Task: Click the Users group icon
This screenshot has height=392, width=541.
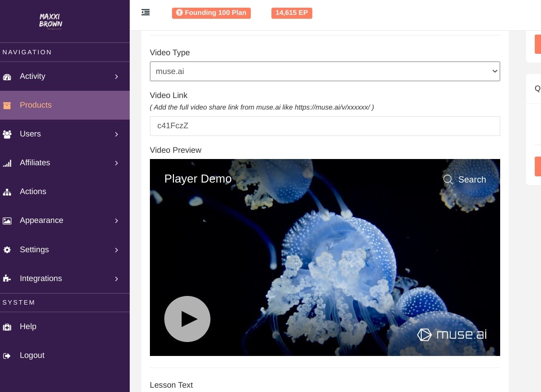Action: coord(7,135)
